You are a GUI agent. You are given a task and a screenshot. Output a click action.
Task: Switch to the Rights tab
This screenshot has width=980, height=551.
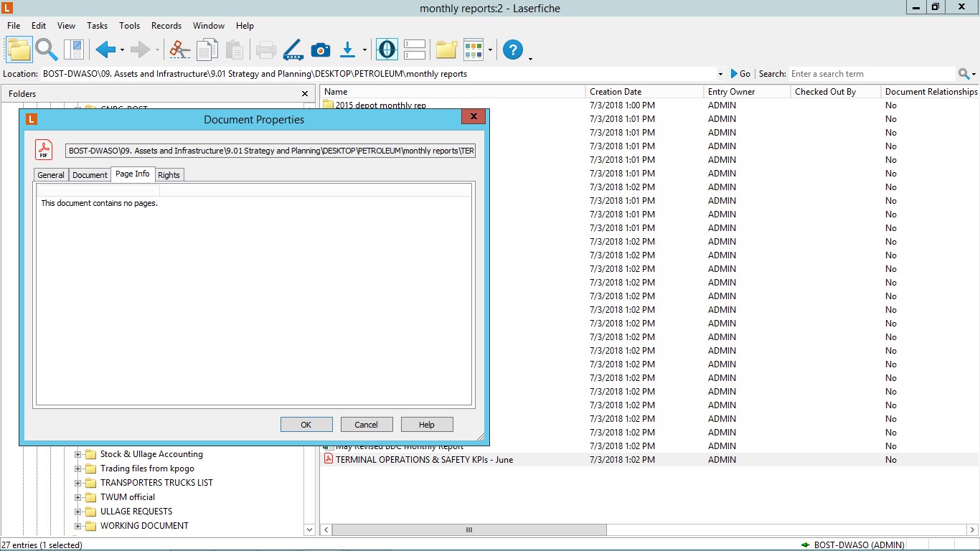click(169, 175)
